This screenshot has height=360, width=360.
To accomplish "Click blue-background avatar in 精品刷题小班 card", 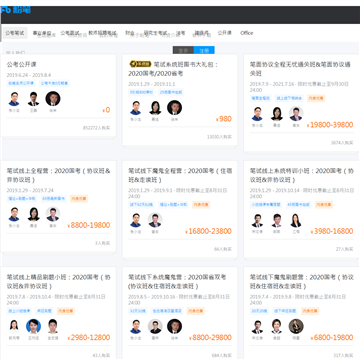I will point(34,326).
